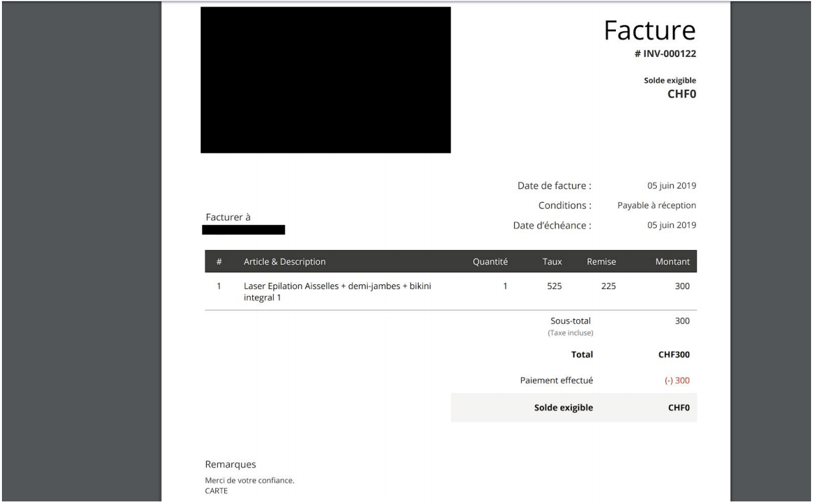The height and width of the screenshot is (504, 813).
Task: Click the CHF0 balance under the title
Action: [682, 95]
